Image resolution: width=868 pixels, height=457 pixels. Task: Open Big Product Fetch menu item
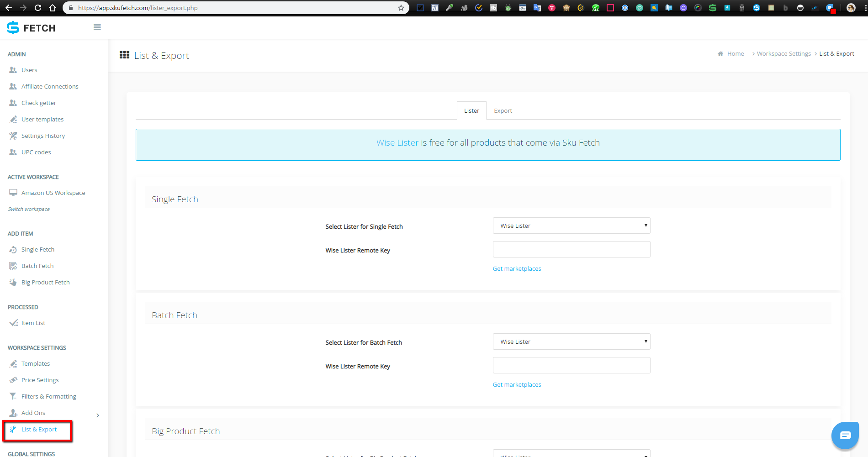pos(46,282)
